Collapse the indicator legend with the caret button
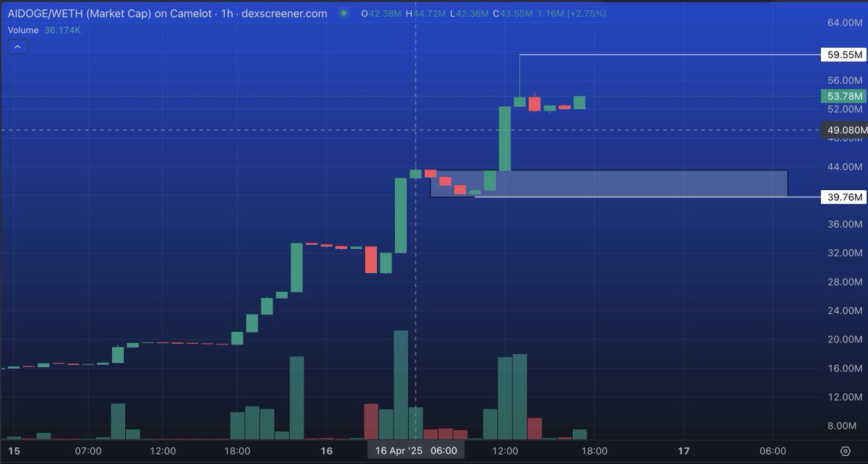868x464 pixels. point(18,46)
